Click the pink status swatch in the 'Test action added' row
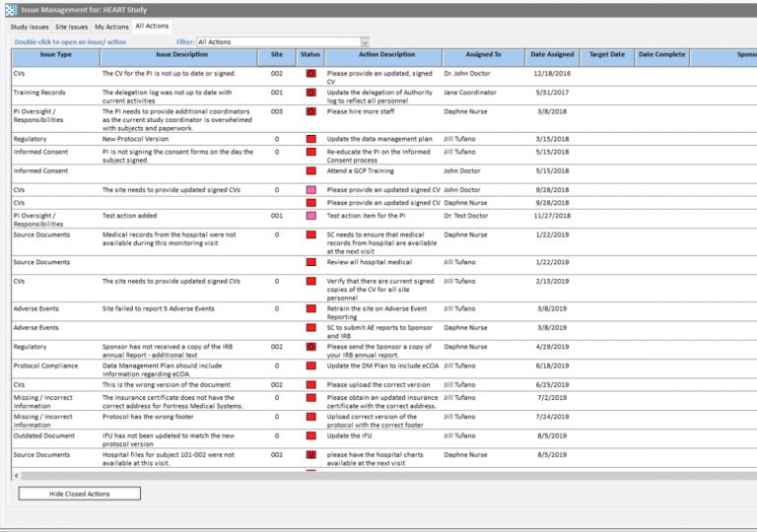The height and width of the screenshot is (532, 757). click(x=310, y=215)
